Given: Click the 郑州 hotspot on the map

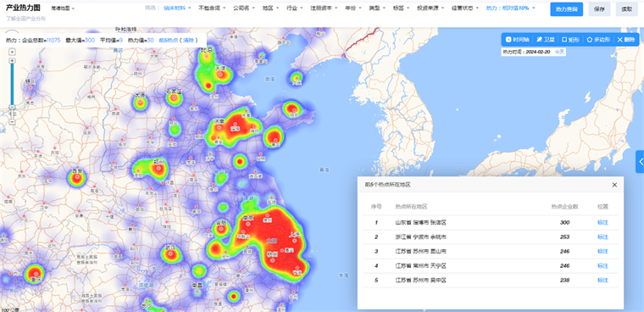Looking at the screenshot, I should (159, 168).
